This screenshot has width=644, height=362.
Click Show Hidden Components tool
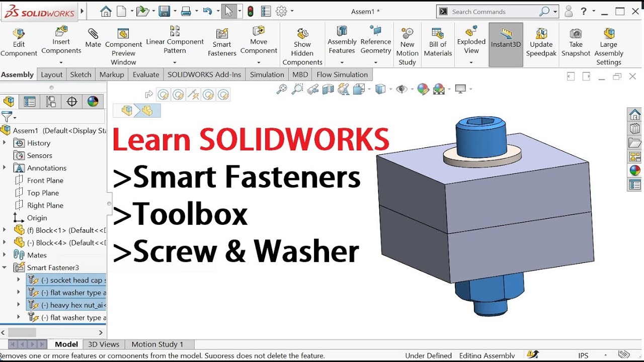302,48
